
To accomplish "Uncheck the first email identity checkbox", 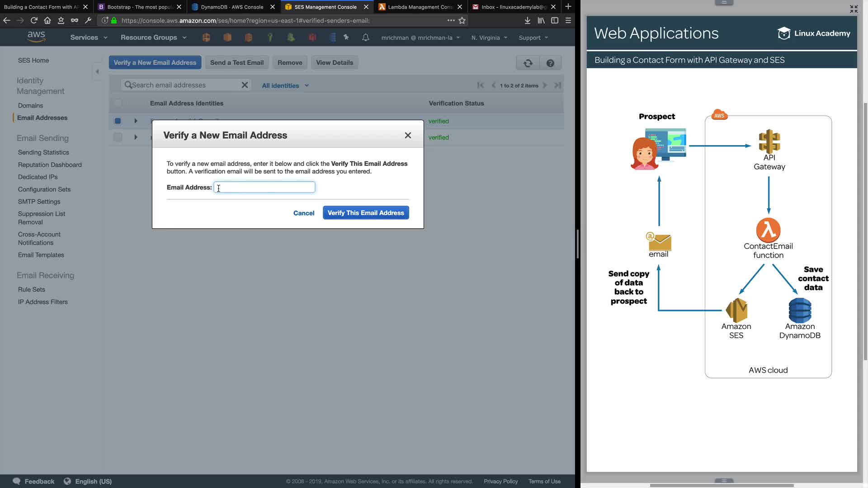I will (x=118, y=121).
